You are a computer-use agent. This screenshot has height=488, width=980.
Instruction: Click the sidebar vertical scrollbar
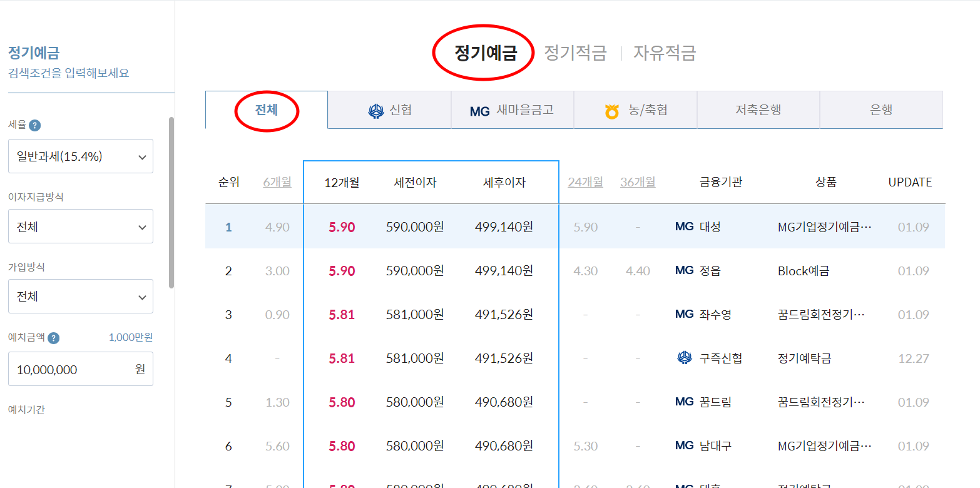[x=171, y=202]
